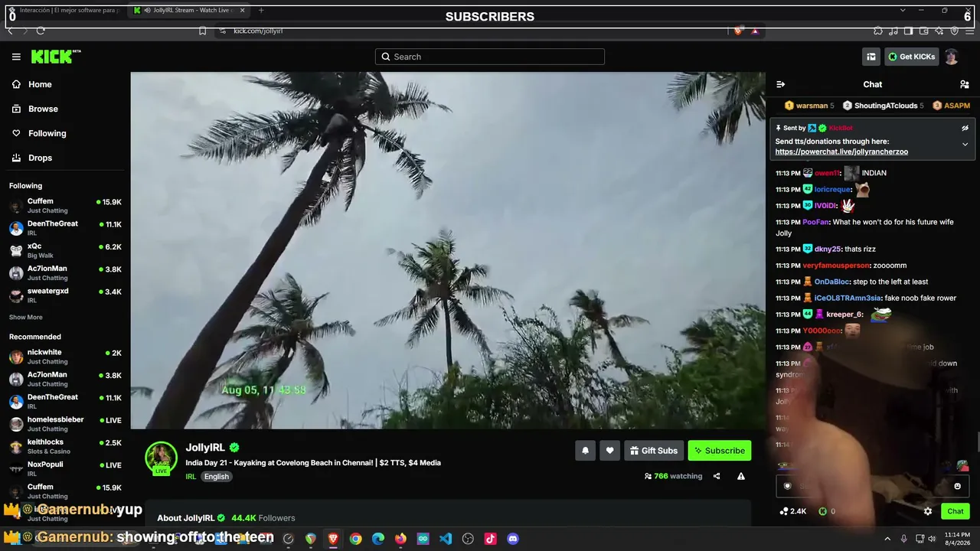Expand the pinned message chevron
This screenshot has width=980, height=551.
tap(965, 145)
